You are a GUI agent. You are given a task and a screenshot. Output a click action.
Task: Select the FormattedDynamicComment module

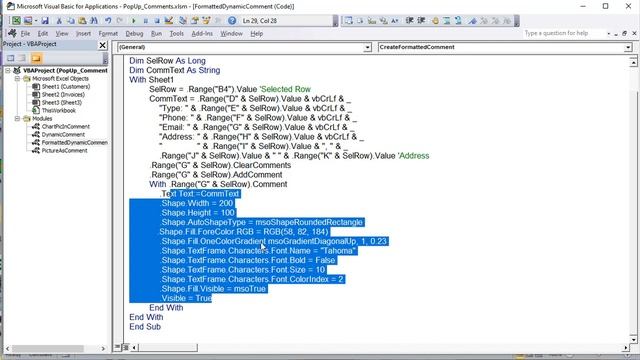point(75,142)
